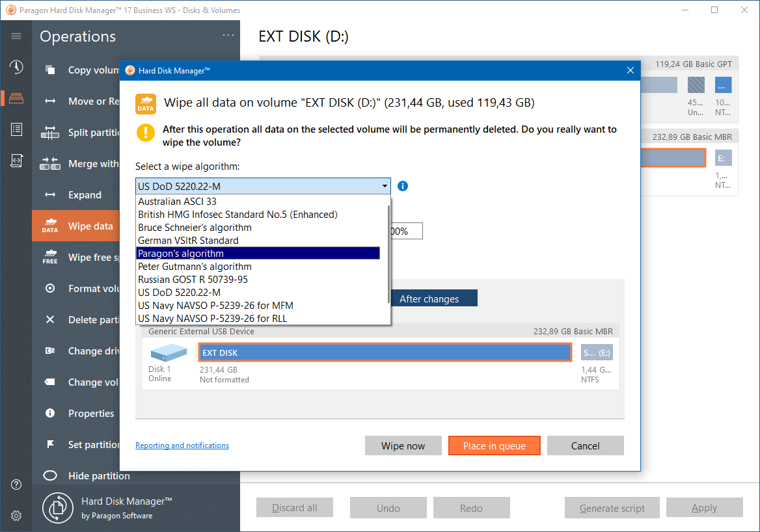Click the Delete partition X icon
This screenshot has width=760, height=532.
pyautogui.click(x=50, y=319)
